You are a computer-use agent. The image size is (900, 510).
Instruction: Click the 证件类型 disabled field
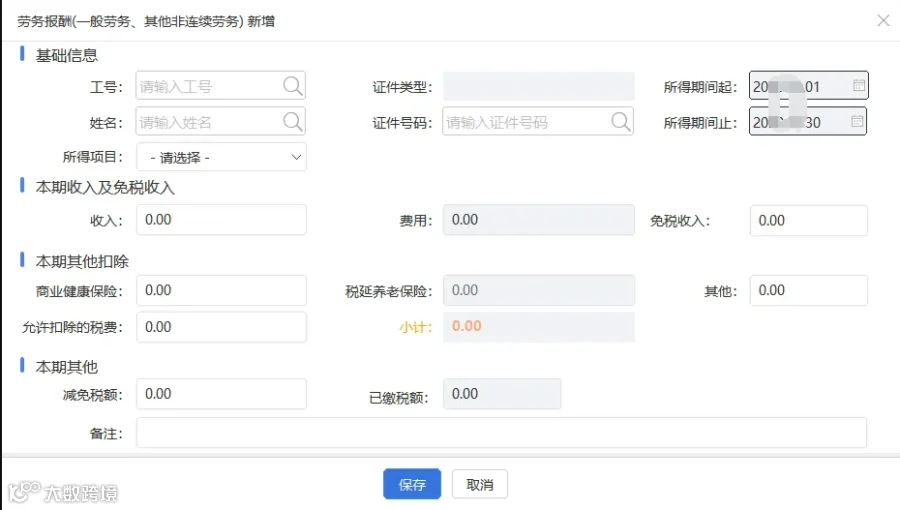click(538, 86)
